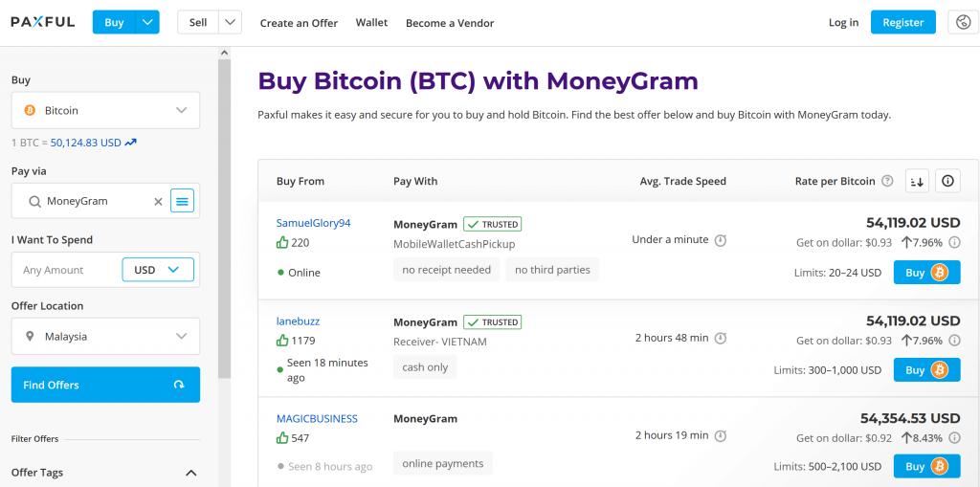Click the 'online payments' tag
The width and height of the screenshot is (980, 487).
tap(442, 463)
